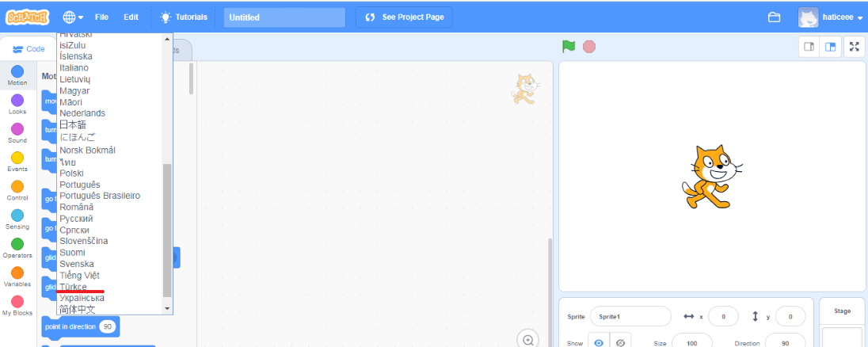The height and width of the screenshot is (347, 868).
Task: Zoom in the code workspace
Action: [528, 340]
